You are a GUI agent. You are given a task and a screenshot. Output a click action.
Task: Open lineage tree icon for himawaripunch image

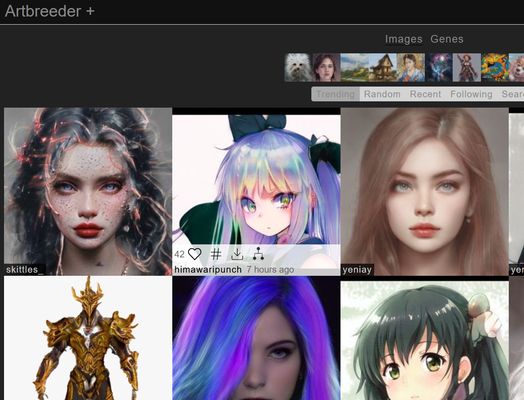(258, 254)
